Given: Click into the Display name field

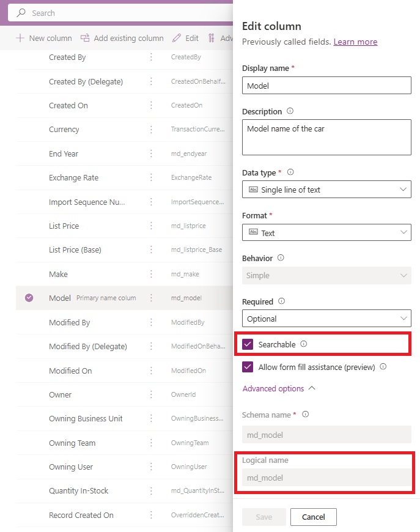Looking at the screenshot, I should tap(326, 86).
